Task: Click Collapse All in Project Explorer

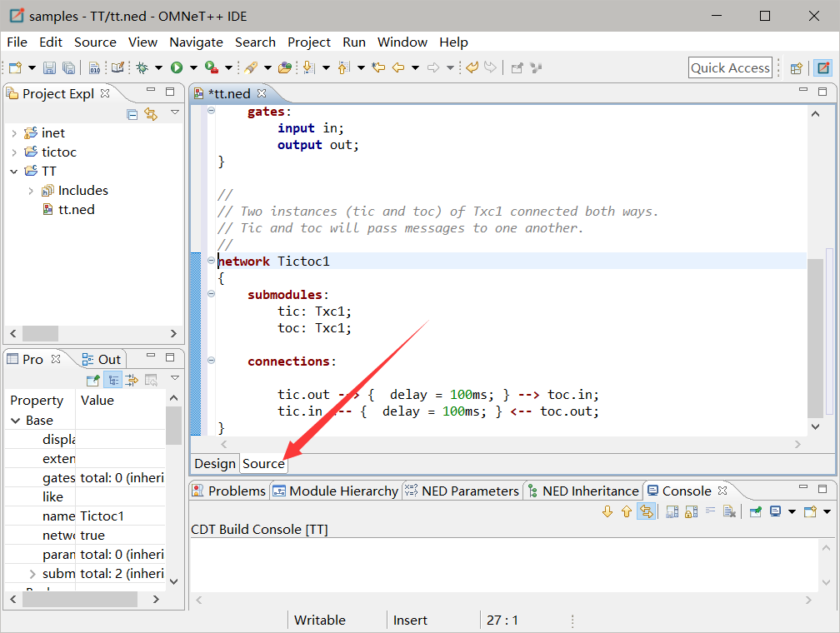Action: [132, 114]
